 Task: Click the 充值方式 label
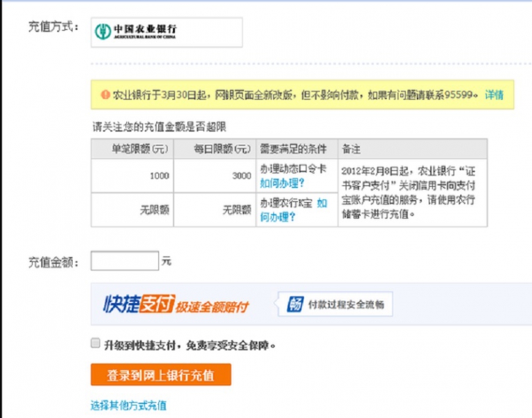(53, 26)
